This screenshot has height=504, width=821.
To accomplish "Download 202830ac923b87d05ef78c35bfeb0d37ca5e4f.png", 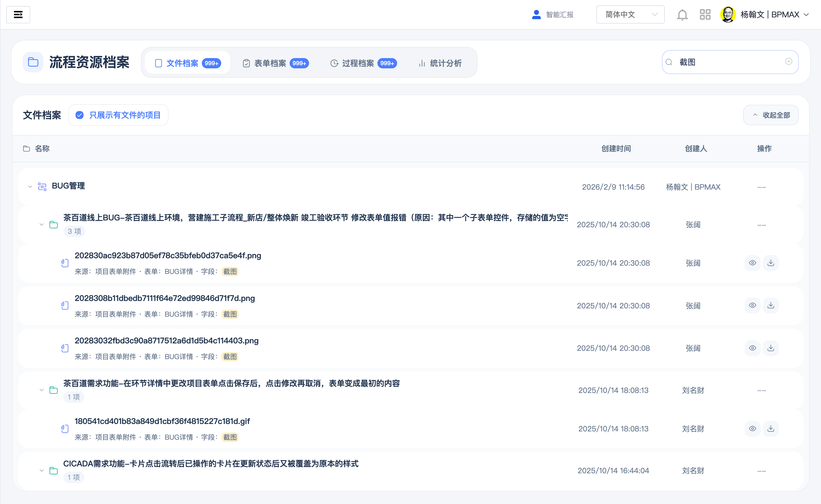I will pyautogui.click(x=771, y=263).
